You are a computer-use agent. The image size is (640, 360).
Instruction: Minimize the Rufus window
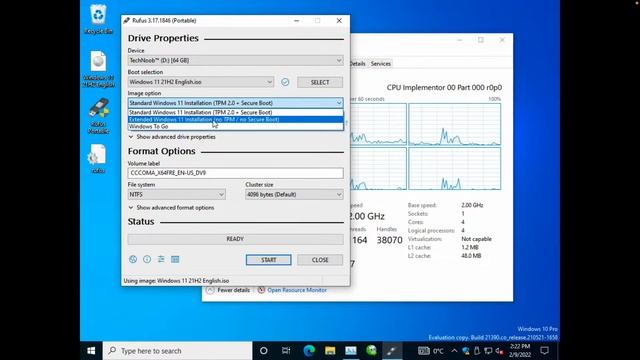[x=297, y=20]
